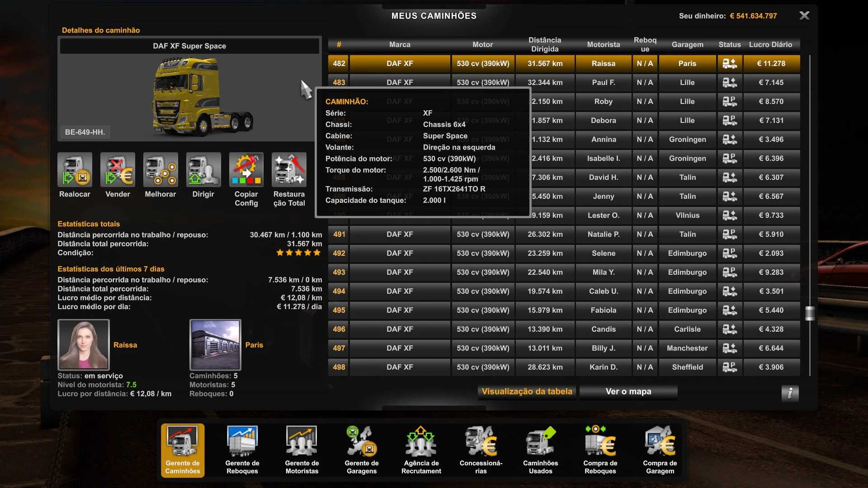This screenshot has width=868, height=488.
Task: Sort table by Distância Dirigida column
Action: coord(545,44)
